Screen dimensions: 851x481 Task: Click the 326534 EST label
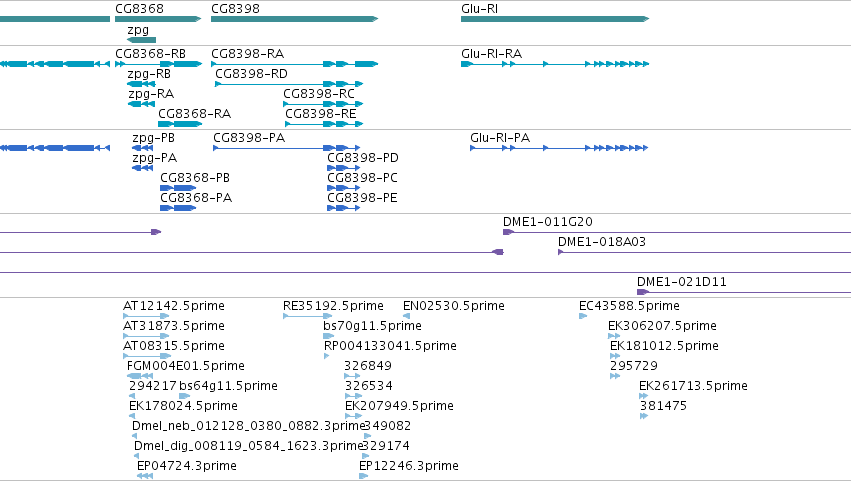369,386
